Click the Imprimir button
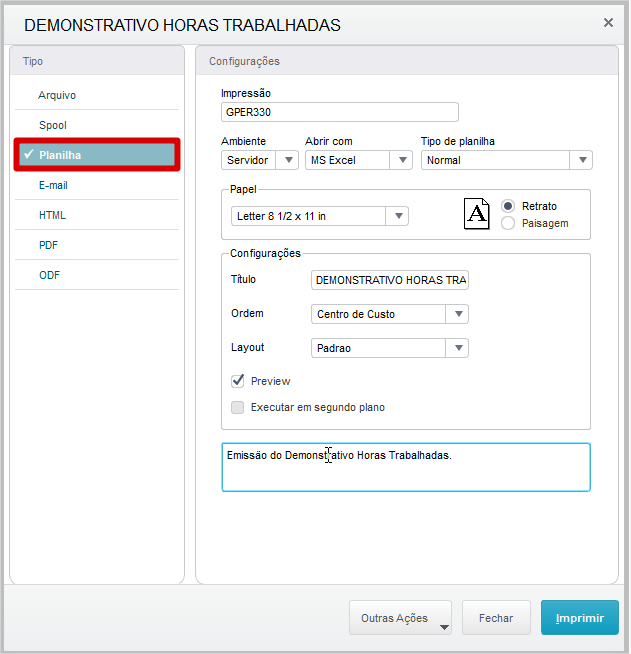This screenshot has width=631, height=654. click(580, 618)
